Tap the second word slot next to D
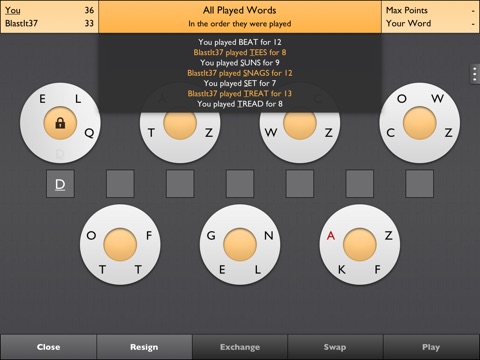 [x=120, y=184]
